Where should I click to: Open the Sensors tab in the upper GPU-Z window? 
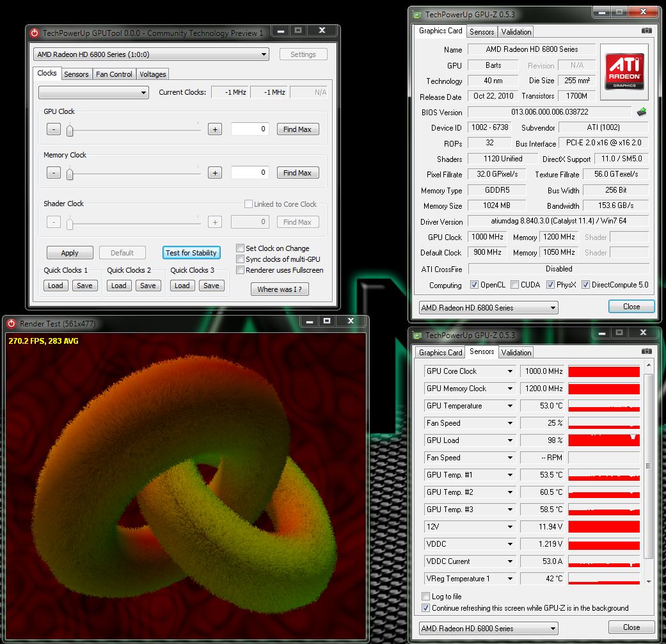pos(482,32)
